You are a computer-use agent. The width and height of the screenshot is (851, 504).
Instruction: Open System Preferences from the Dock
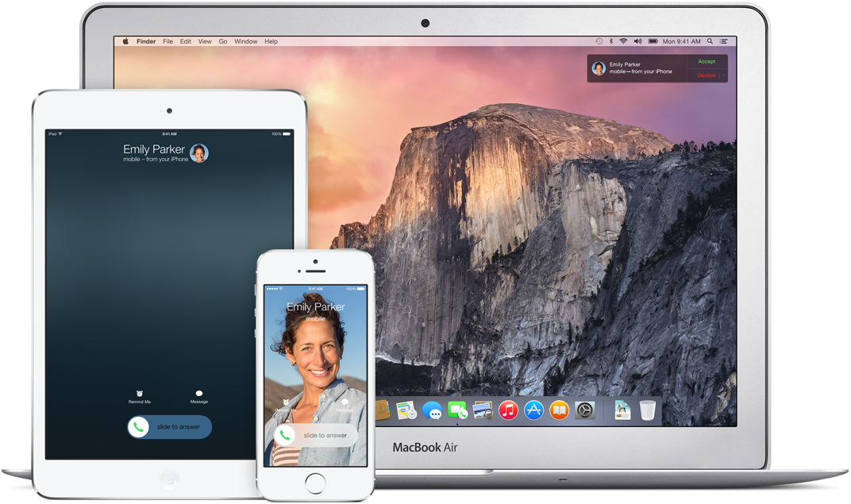(585, 410)
